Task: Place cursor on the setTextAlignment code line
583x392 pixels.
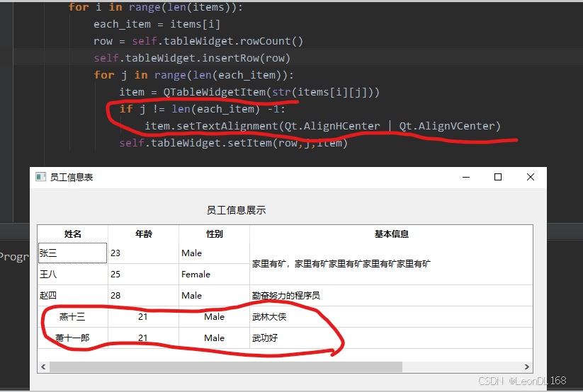Action: (x=323, y=126)
